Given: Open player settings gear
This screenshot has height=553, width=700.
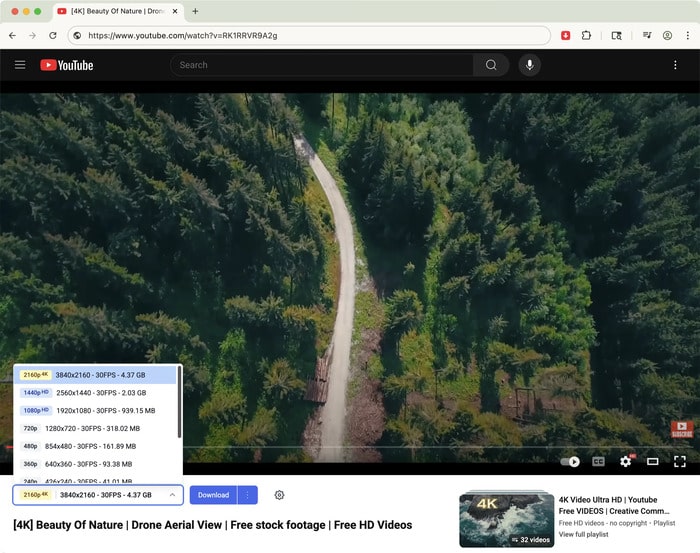Looking at the screenshot, I should [x=625, y=462].
